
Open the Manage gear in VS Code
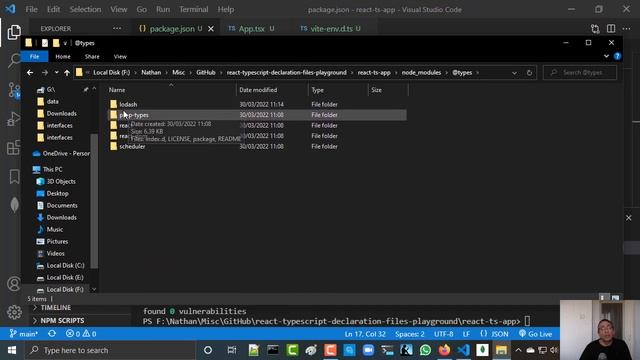tap(14, 312)
